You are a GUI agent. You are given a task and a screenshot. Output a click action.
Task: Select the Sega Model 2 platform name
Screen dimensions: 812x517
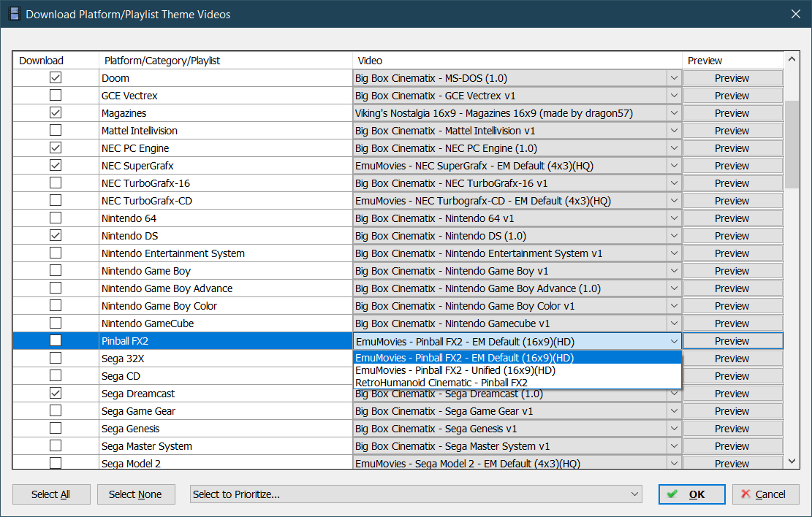point(131,463)
